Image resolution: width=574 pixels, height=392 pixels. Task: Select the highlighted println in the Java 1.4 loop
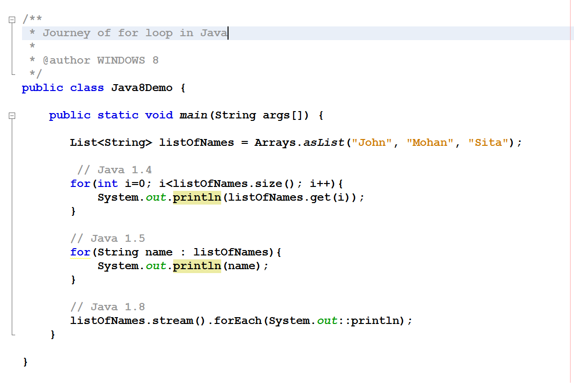(x=197, y=197)
